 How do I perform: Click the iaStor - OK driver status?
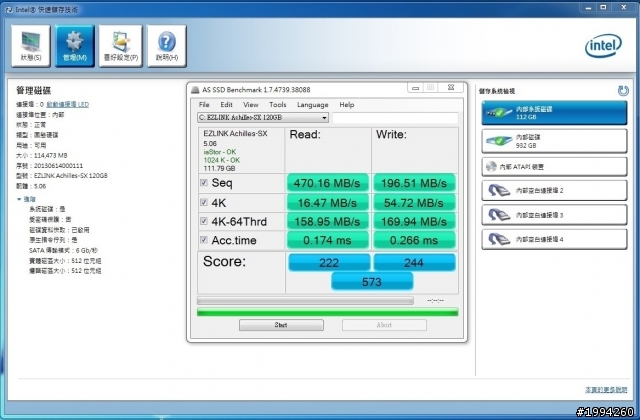coord(220,152)
